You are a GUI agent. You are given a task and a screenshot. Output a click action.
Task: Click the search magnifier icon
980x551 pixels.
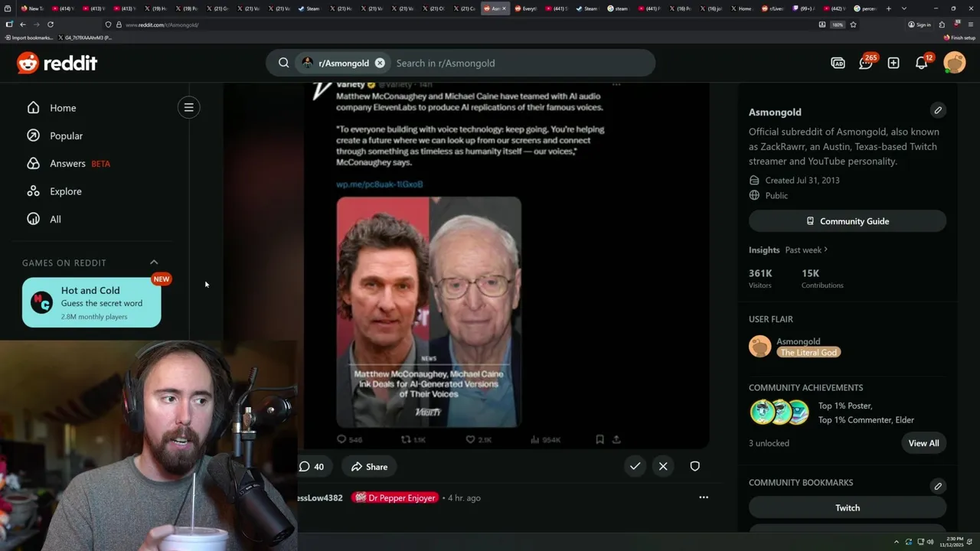[283, 63]
